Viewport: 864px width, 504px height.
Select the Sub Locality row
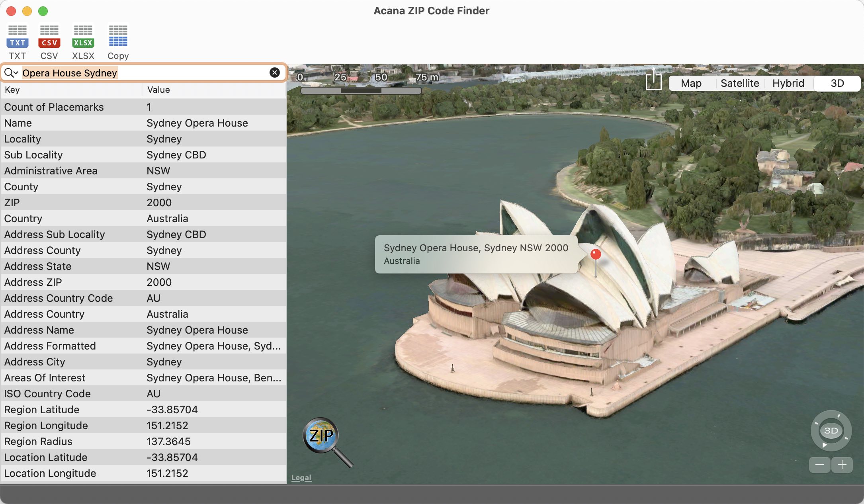(x=143, y=155)
